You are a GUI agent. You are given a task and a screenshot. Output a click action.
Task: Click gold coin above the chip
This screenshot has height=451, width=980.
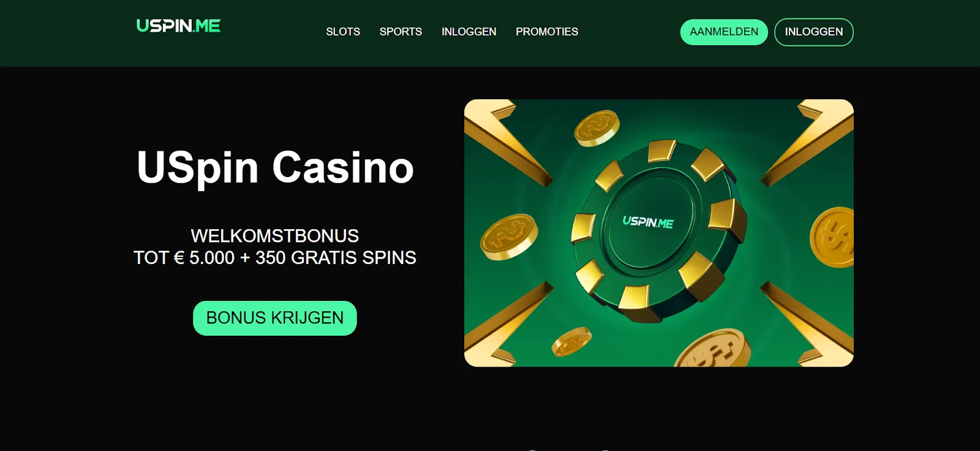point(597,128)
